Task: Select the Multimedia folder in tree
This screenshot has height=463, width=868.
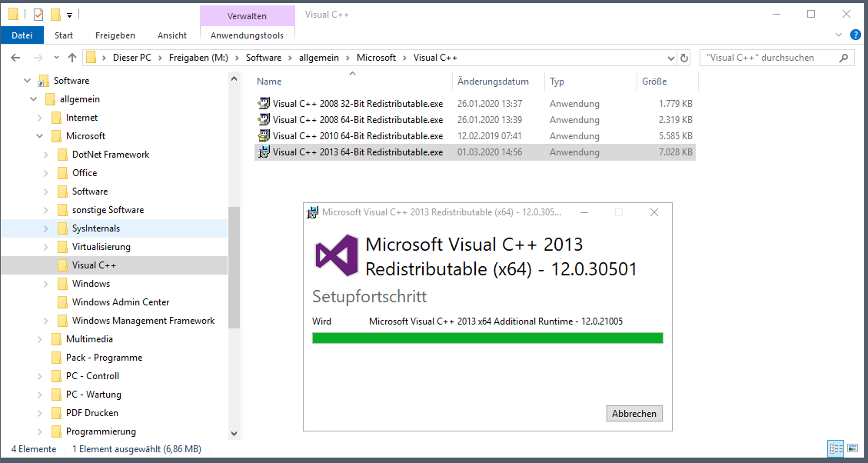Action: coord(89,339)
